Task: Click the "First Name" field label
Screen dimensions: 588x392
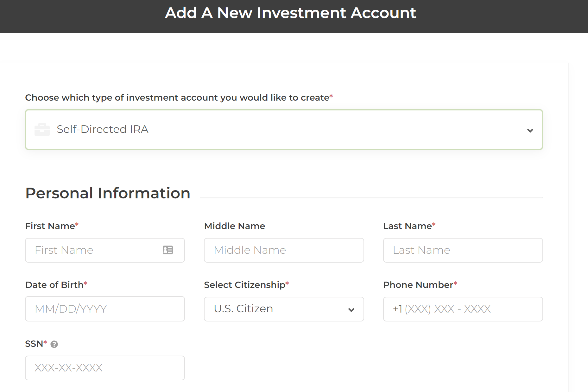Action: point(50,226)
